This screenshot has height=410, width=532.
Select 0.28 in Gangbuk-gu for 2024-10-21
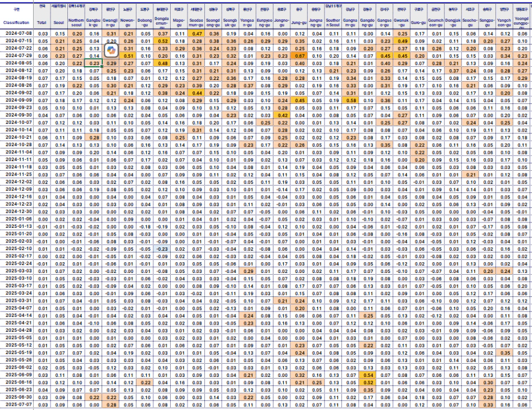93,137
